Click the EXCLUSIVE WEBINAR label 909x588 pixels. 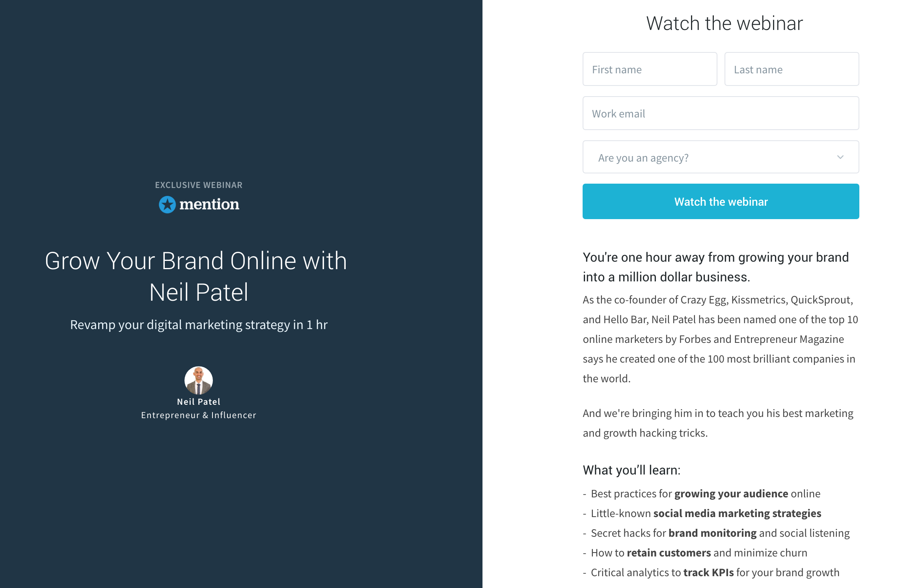pyautogui.click(x=199, y=185)
